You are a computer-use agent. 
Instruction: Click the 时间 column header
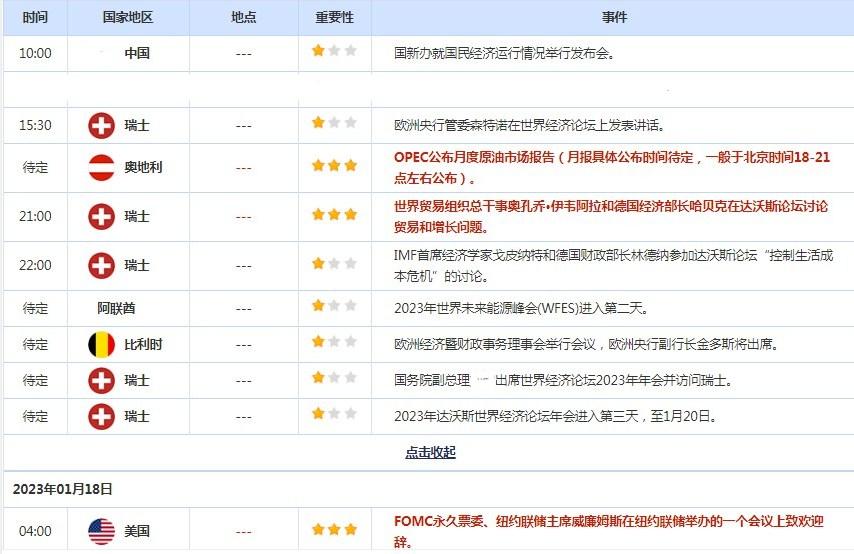35,18
